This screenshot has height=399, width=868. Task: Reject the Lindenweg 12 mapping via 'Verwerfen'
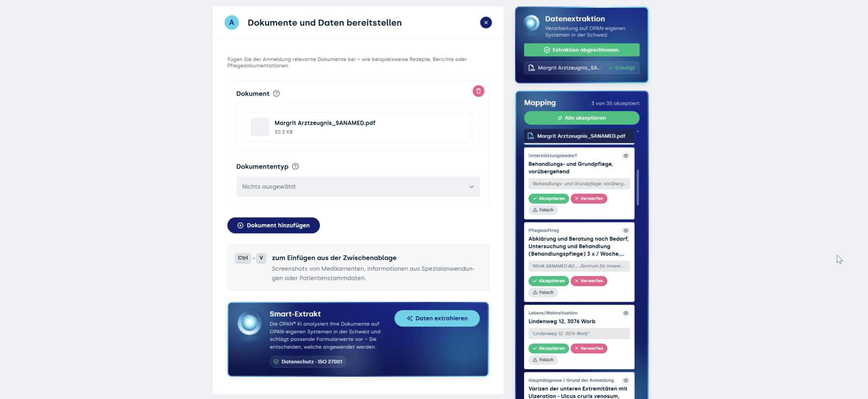pyautogui.click(x=589, y=348)
